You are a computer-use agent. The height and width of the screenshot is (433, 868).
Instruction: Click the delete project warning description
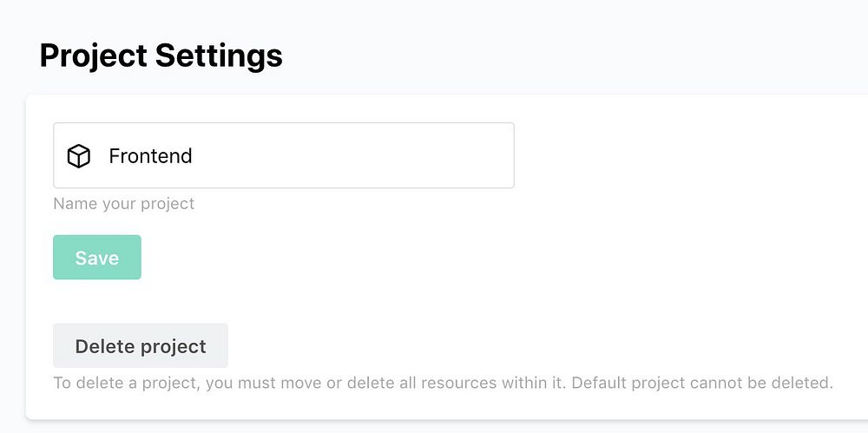coord(443,383)
